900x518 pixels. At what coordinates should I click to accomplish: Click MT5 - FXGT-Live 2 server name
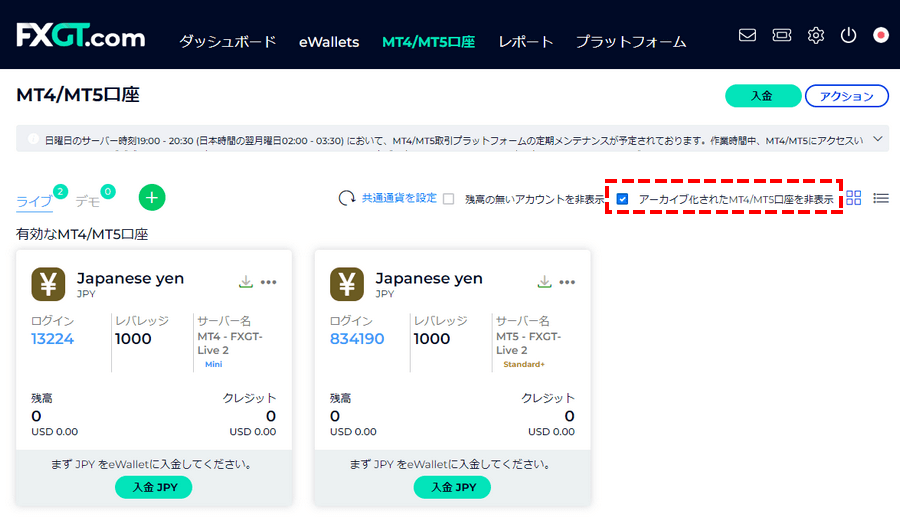click(528, 343)
